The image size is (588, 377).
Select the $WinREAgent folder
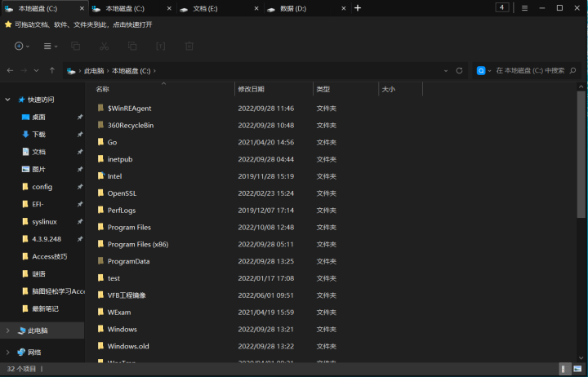tap(129, 109)
